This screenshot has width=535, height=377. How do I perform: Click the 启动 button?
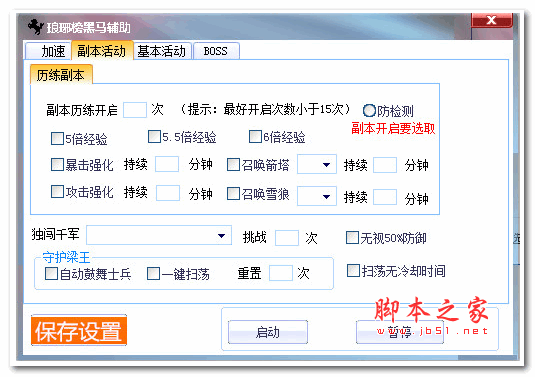tap(268, 332)
